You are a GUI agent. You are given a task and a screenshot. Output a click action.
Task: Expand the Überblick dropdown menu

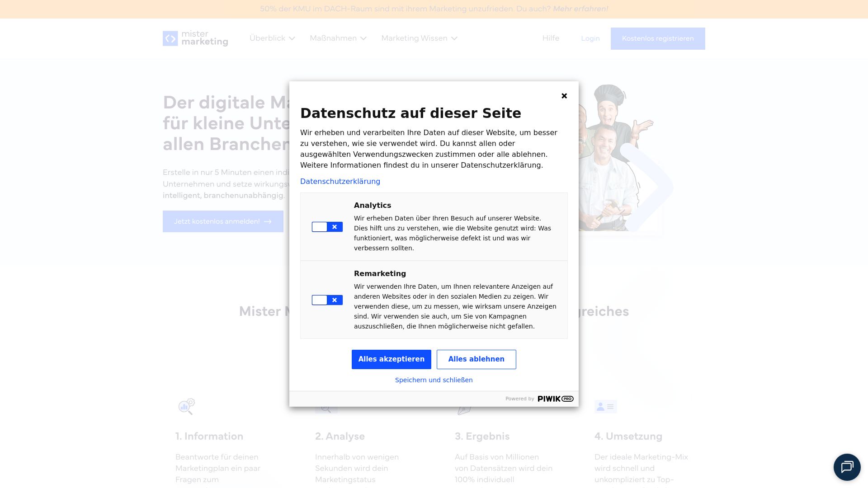(272, 38)
